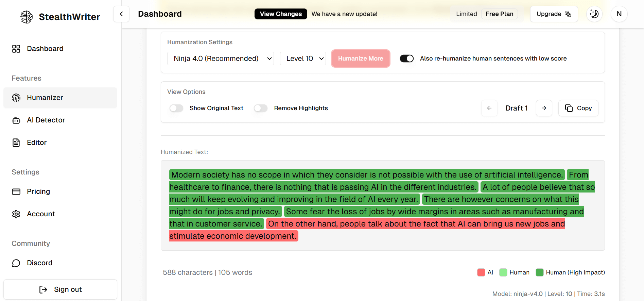The image size is (644, 301).
Task: Open the user profile avatar N
Action: tap(619, 14)
